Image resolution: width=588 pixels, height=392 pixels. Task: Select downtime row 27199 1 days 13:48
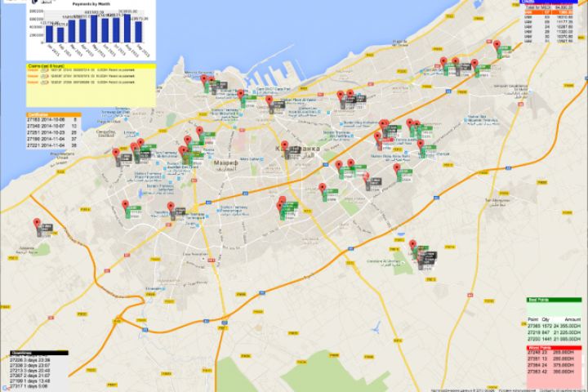(30, 381)
